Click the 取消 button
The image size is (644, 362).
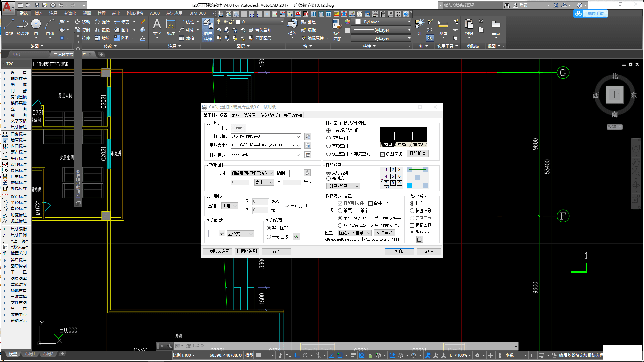(429, 251)
